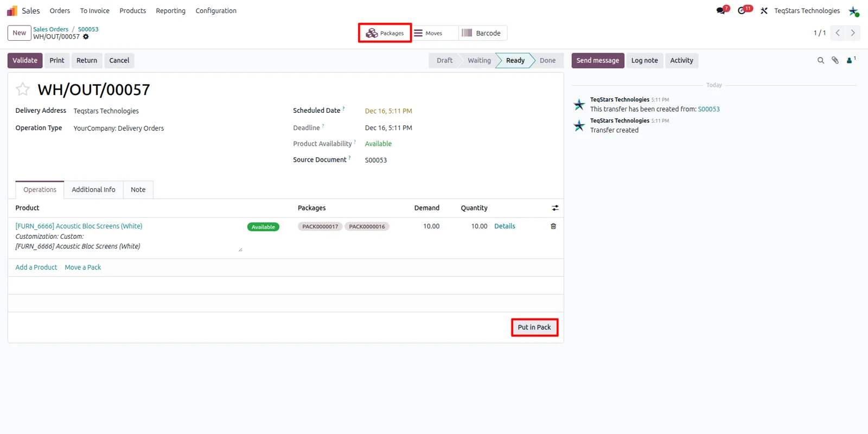Screen dimensions: 868x434
Task: Search messages in the chatter
Action: tap(821, 61)
